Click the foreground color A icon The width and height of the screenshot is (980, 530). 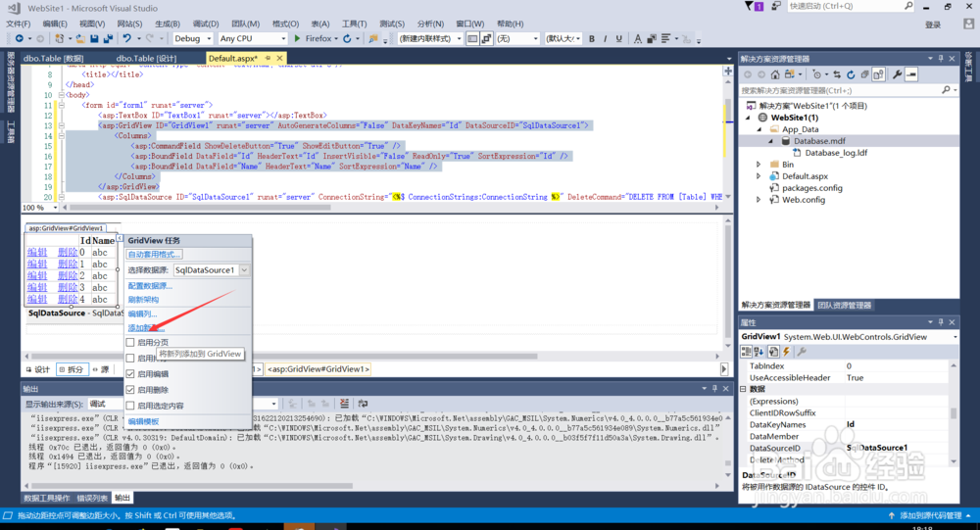click(638, 39)
